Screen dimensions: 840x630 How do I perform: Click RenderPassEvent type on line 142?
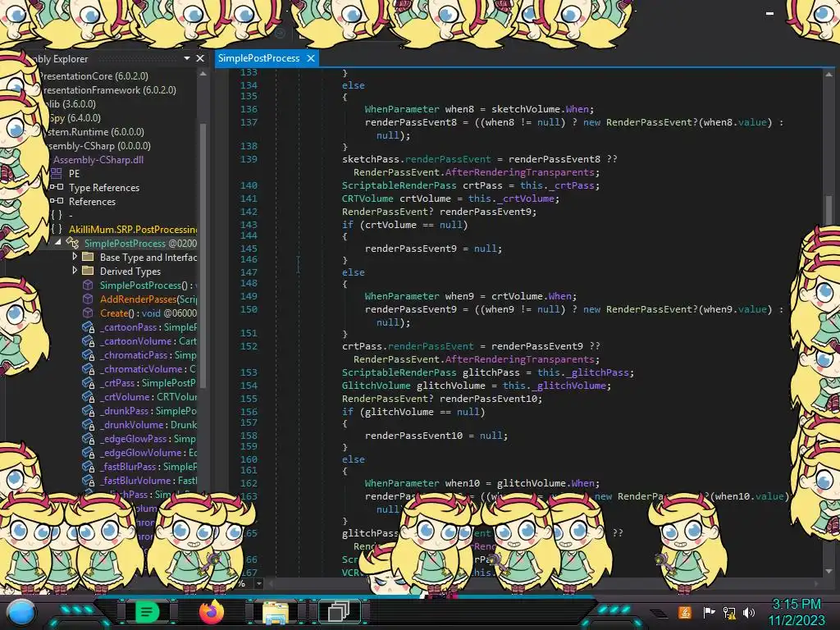[385, 212]
